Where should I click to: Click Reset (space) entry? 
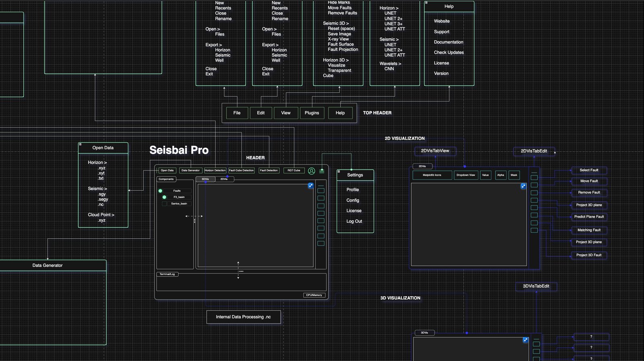point(341,29)
